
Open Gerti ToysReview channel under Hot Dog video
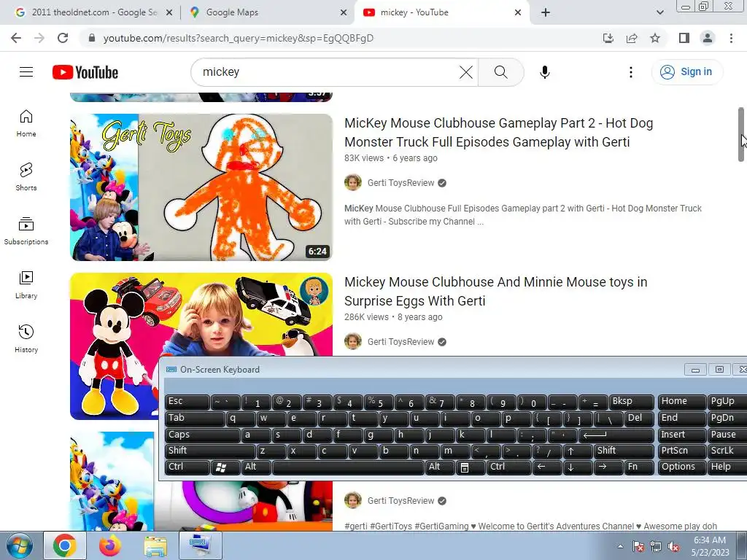(x=400, y=183)
